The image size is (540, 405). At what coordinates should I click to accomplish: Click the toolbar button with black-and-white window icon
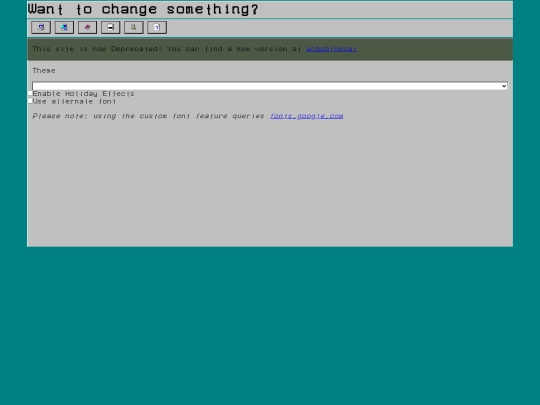pos(111,27)
